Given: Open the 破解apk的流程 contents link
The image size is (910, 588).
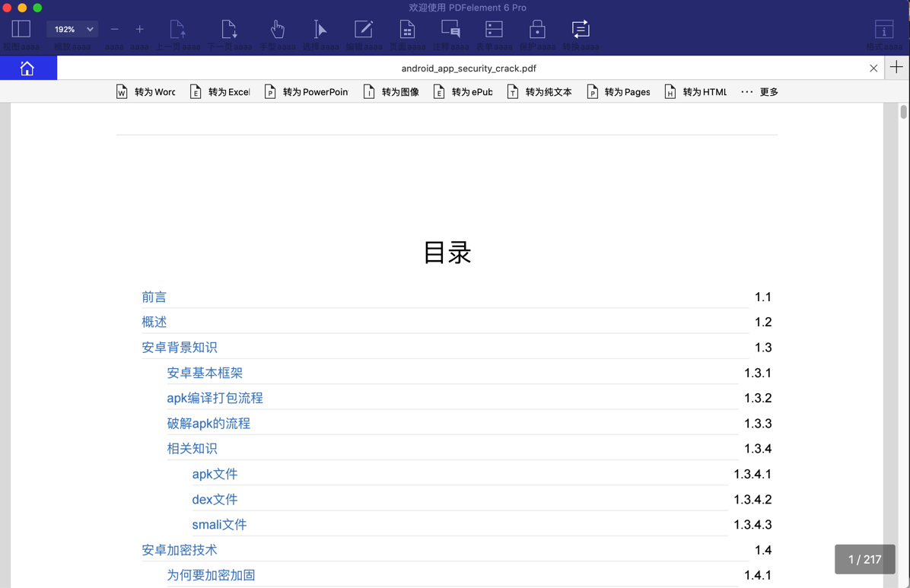Looking at the screenshot, I should pyautogui.click(x=208, y=424).
